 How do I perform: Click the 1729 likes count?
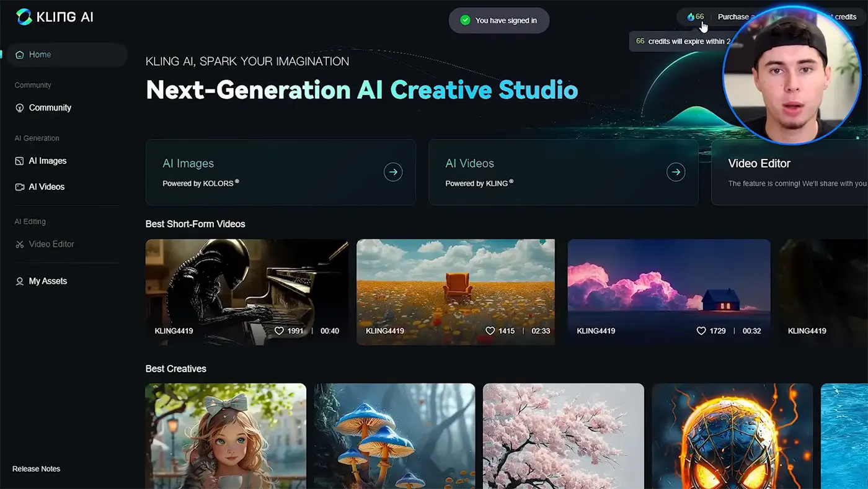coord(717,331)
